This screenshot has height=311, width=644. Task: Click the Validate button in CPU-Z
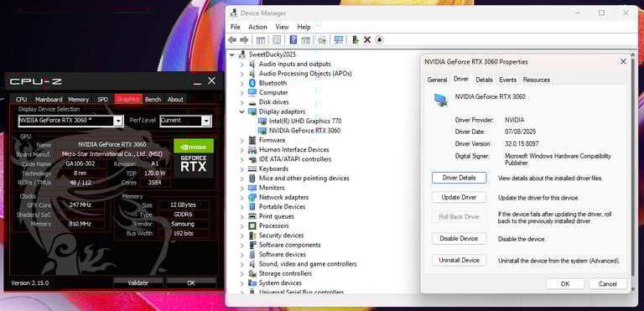(x=138, y=282)
